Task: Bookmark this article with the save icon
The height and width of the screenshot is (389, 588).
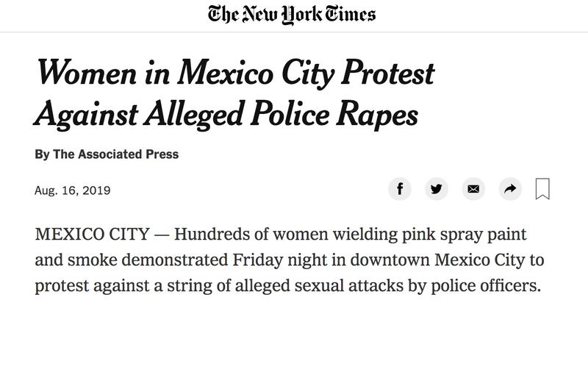Action: click(542, 189)
